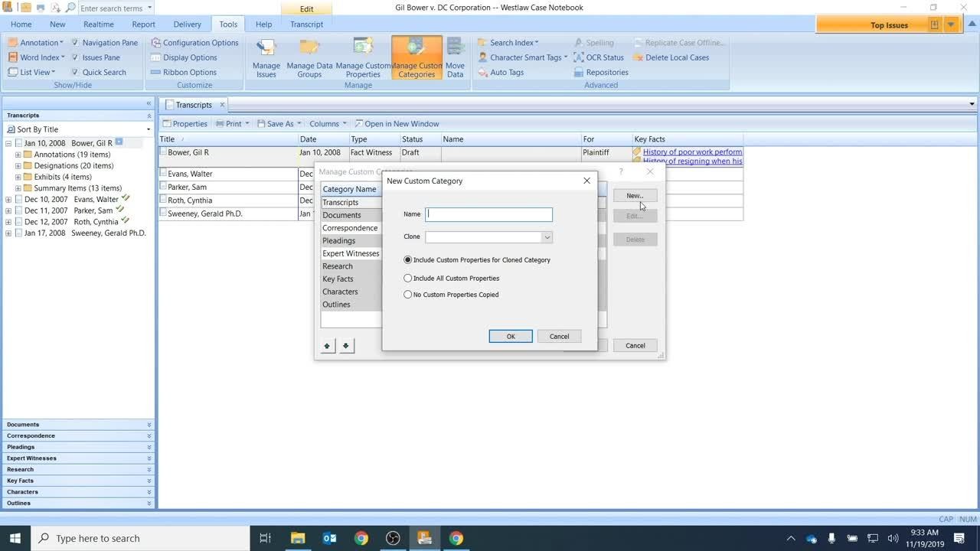
Task: Open Manage Data Groups tool
Action: (309, 57)
